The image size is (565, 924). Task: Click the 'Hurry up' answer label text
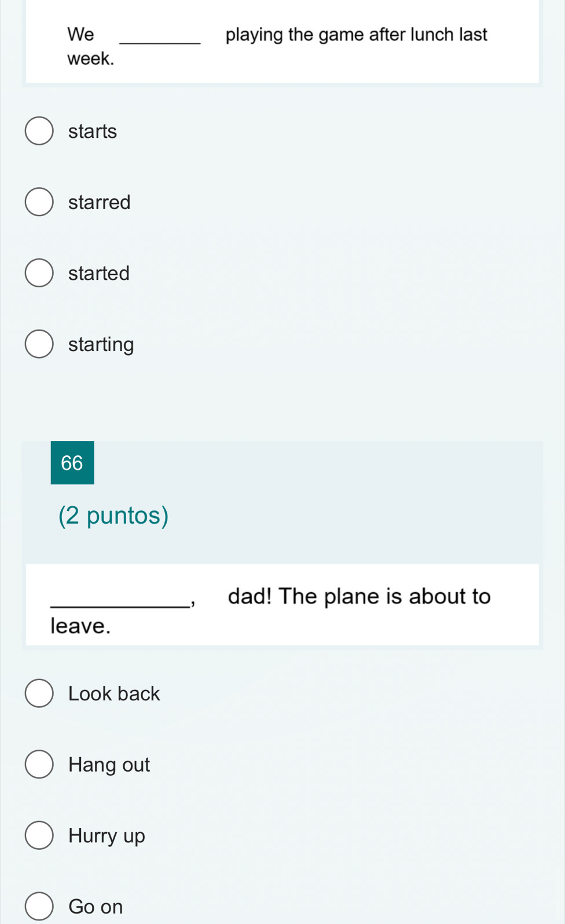pyautogui.click(x=107, y=836)
